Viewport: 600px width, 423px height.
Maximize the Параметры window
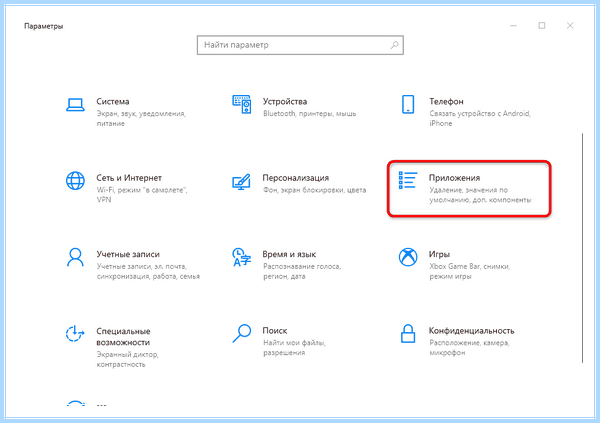(x=541, y=26)
